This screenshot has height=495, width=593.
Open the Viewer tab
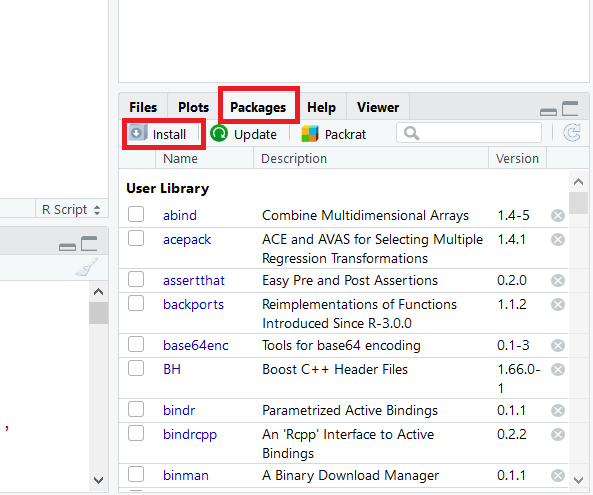[x=378, y=107]
